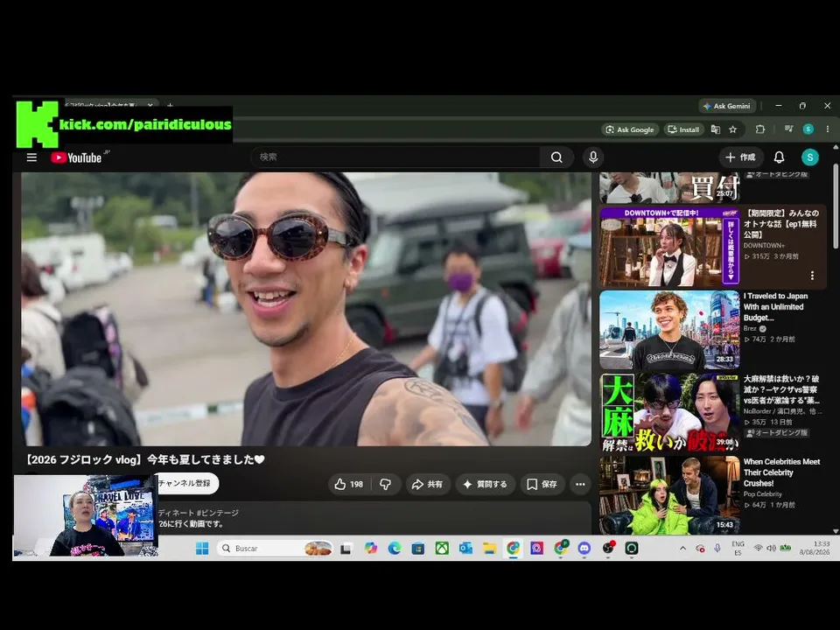Open more actions ellipsis under video

pos(580,484)
